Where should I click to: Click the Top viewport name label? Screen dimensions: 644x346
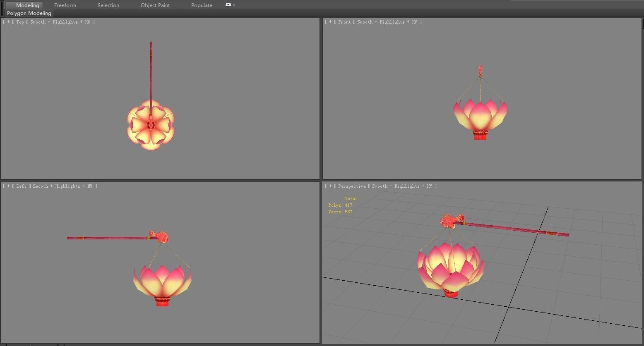(x=20, y=22)
